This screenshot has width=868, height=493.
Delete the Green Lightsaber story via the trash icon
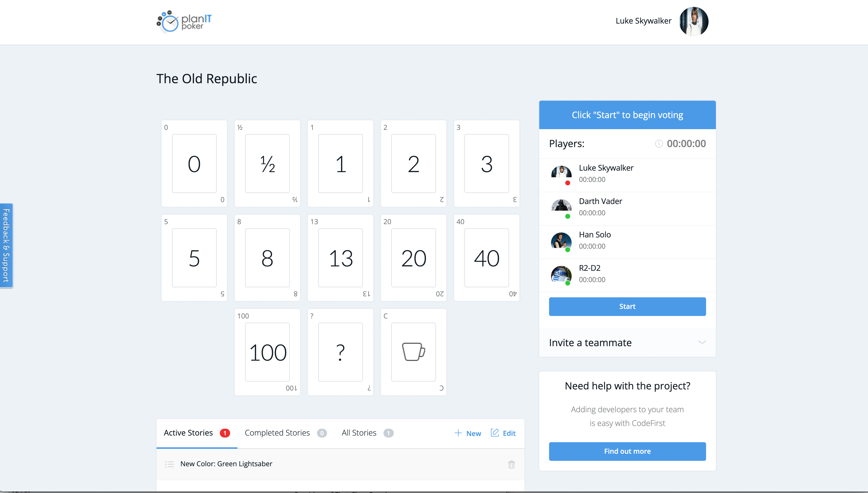[x=511, y=464]
